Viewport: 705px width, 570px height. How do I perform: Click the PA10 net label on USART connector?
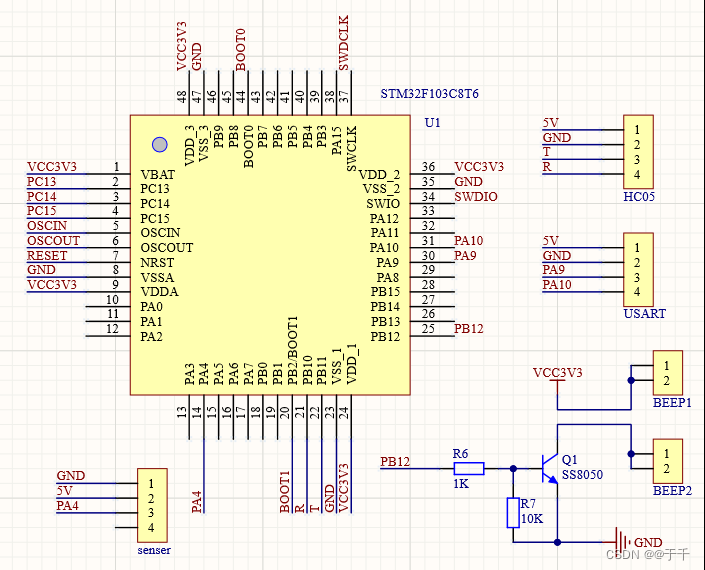[557, 285]
